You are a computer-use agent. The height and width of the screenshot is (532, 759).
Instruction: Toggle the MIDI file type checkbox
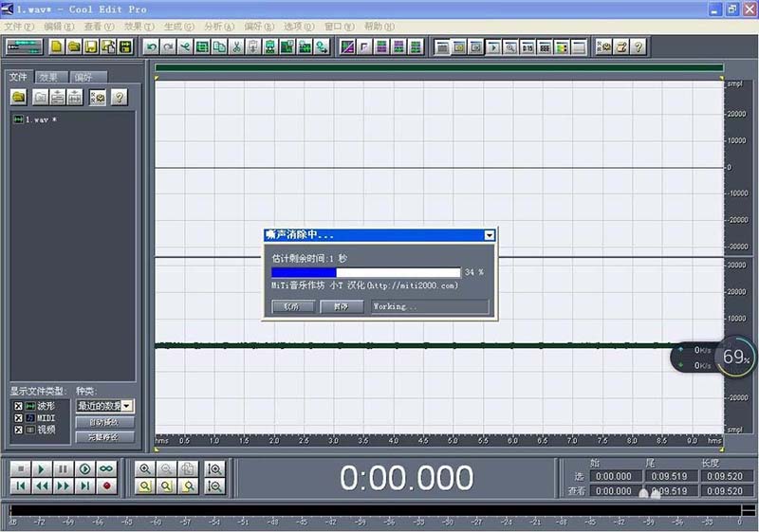pos(18,418)
